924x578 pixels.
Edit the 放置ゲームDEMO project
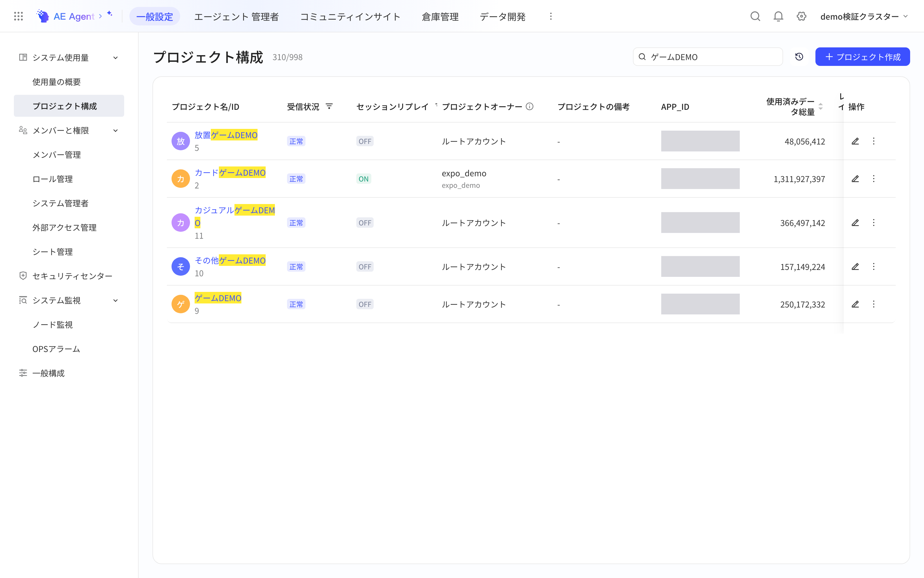click(855, 141)
